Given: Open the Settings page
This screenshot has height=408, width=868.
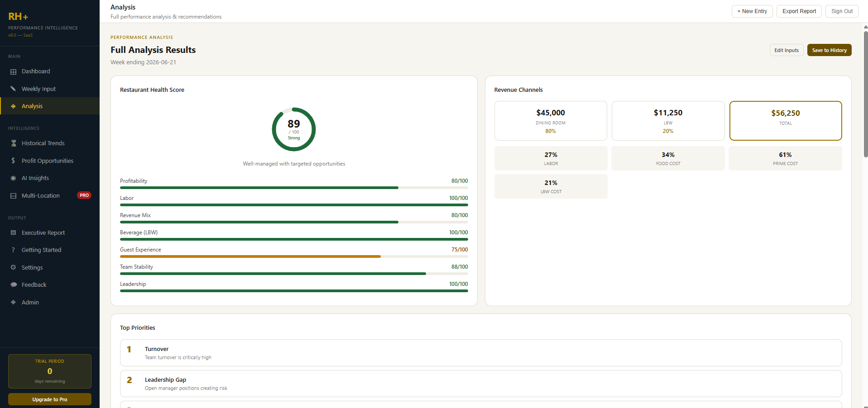Looking at the screenshot, I should point(50,267).
